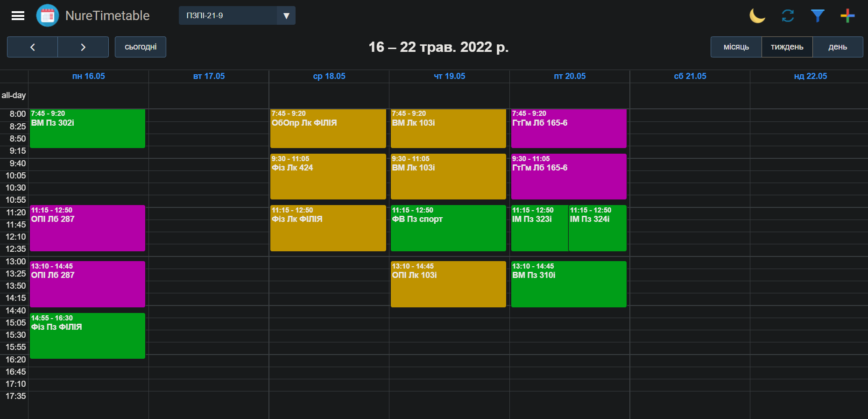Viewport: 868px width, 419px height.
Task: Click the 16 – 22 трав. 2022 р. title
Action: tap(438, 47)
